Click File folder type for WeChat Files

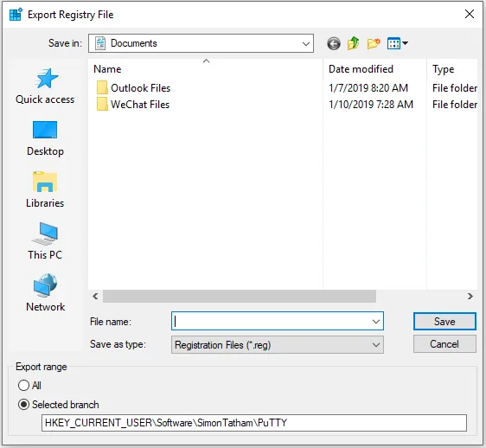[455, 105]
